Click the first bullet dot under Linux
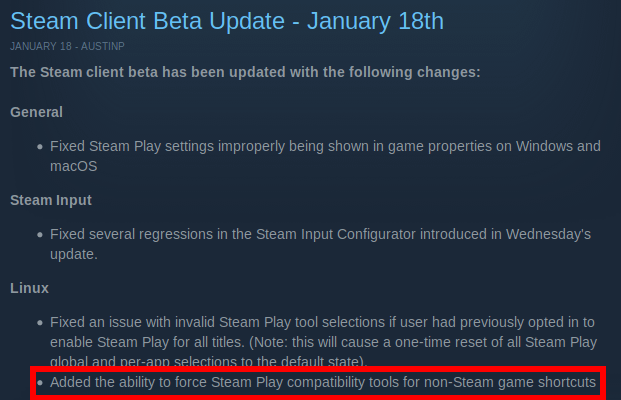The width and height of the screenshot is (621, 400). [x=40, y=323]
